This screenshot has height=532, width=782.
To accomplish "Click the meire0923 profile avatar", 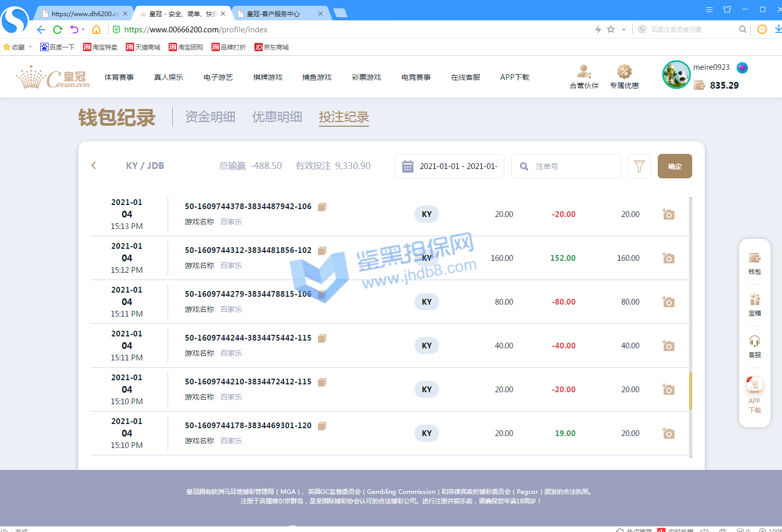I will point(676,75).
